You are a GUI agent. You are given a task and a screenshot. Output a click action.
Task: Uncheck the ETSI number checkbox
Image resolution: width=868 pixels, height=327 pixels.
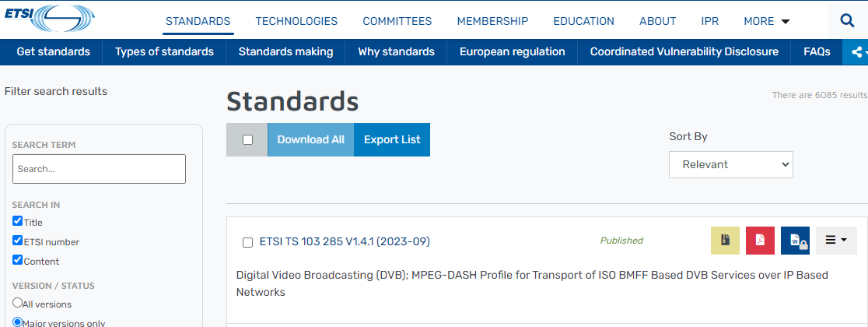pyautogui.click(x=18, y=241)
